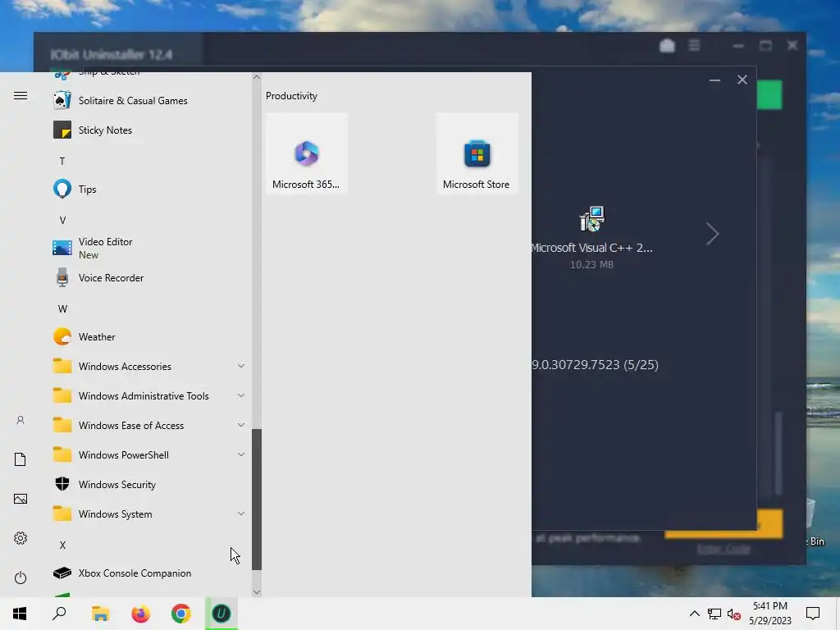Expand Windows Ease of Access folder
Screen dimensions: 840x630
click(x=150, y=426)
